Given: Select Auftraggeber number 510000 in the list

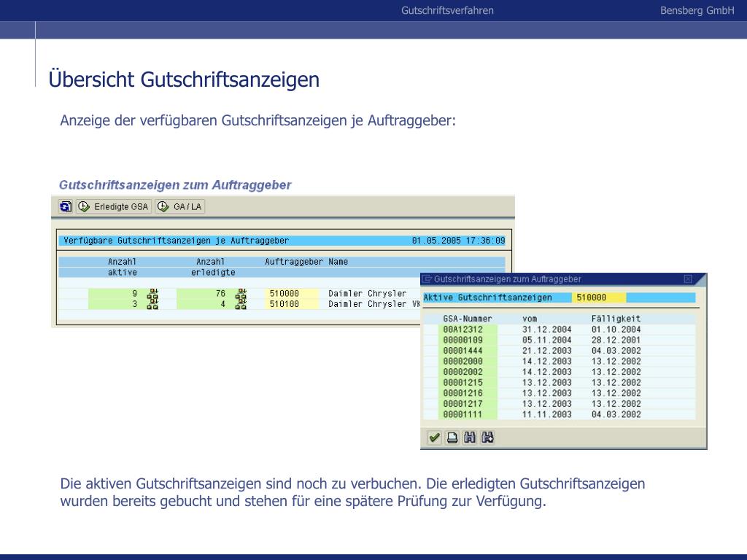Looking at the screenshot, I should [x=284, y=293].
